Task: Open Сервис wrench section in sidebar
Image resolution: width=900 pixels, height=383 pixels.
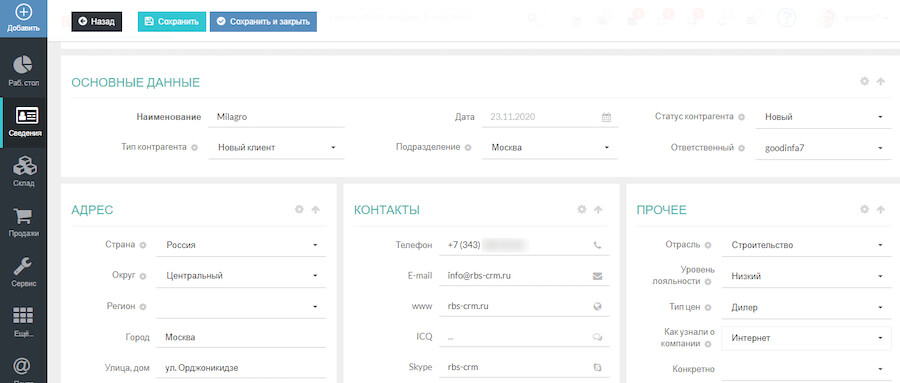Action: [23, 272]
